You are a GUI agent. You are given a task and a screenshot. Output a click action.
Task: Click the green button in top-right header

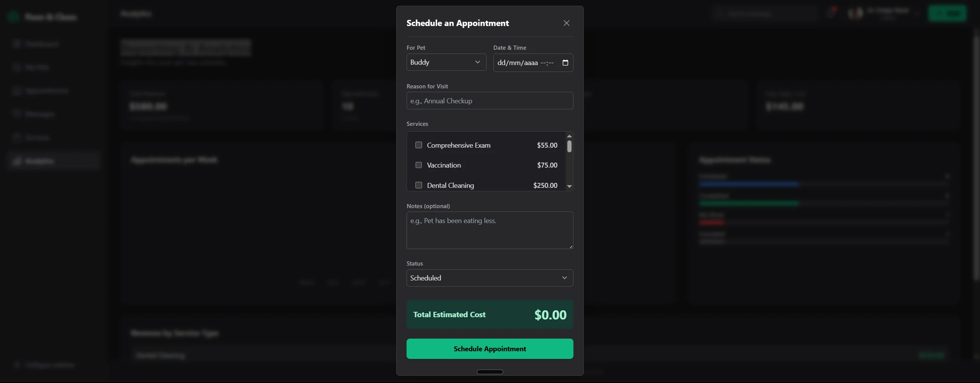click(x=947, y=13)
